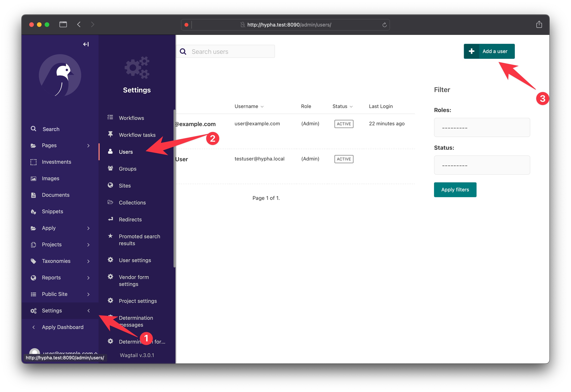Image resolution: width=571 pixels, height=392 pixels.
Task: Go back with browser back arrow
Action: [79, 25]
